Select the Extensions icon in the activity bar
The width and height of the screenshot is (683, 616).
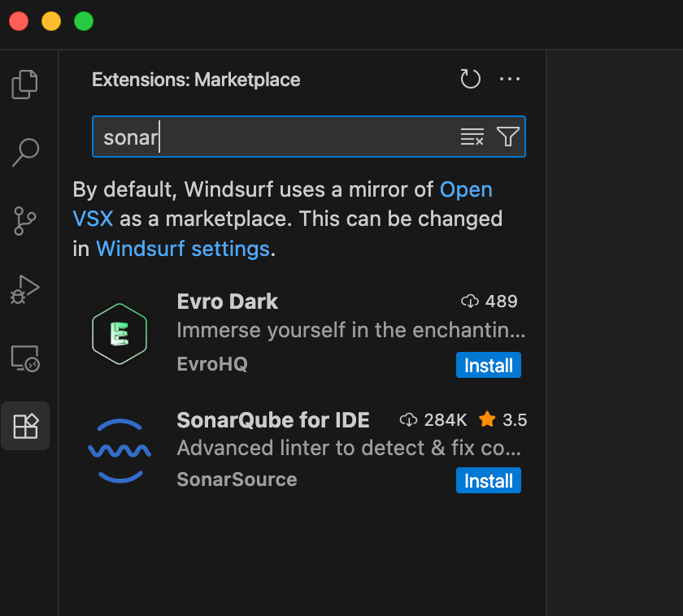pyautogui.click(x=25, y=425)
